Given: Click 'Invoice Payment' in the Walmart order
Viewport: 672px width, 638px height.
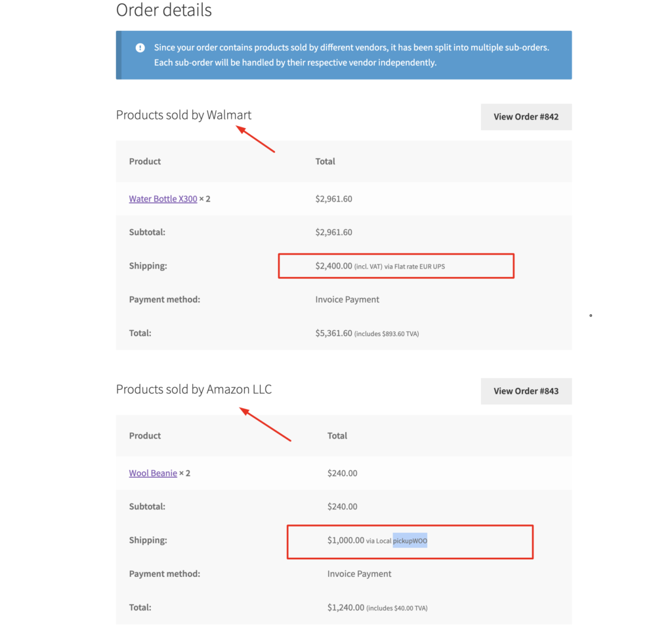Looking at the screenshot, I should 347,300.
